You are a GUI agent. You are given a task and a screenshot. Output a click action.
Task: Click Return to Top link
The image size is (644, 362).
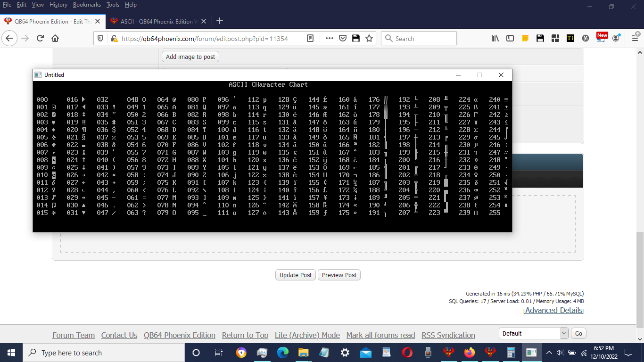click(245, 335)
